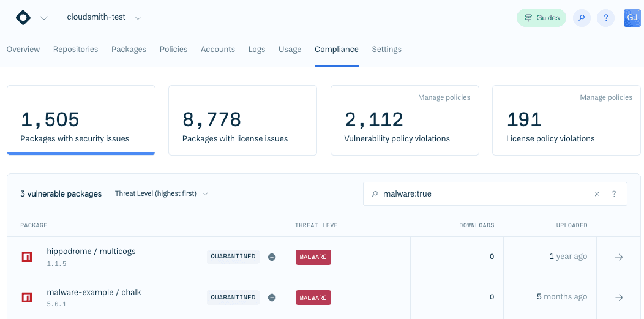
Task: Navigate to the Accounts tab
Action: click(x=218, y=49)
